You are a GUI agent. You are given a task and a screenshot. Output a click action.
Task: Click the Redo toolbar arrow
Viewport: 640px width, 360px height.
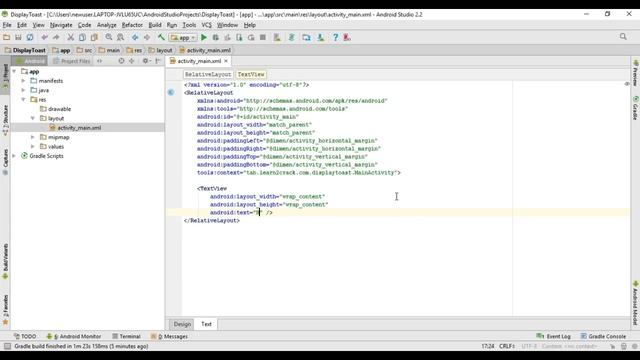pos(56,37)
